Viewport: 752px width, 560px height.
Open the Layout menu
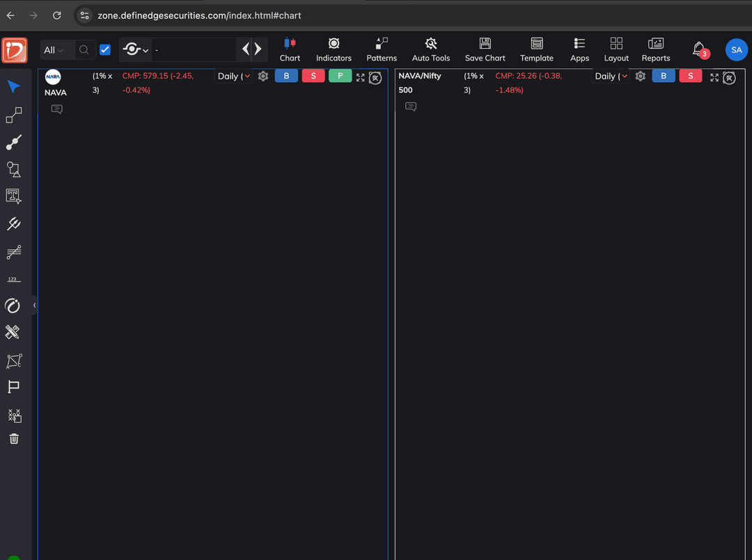616,50
